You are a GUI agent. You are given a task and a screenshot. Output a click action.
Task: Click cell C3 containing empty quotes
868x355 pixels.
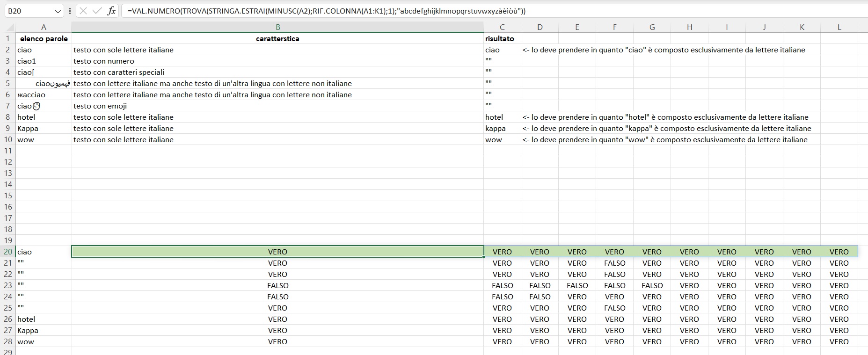coord(502,61)
